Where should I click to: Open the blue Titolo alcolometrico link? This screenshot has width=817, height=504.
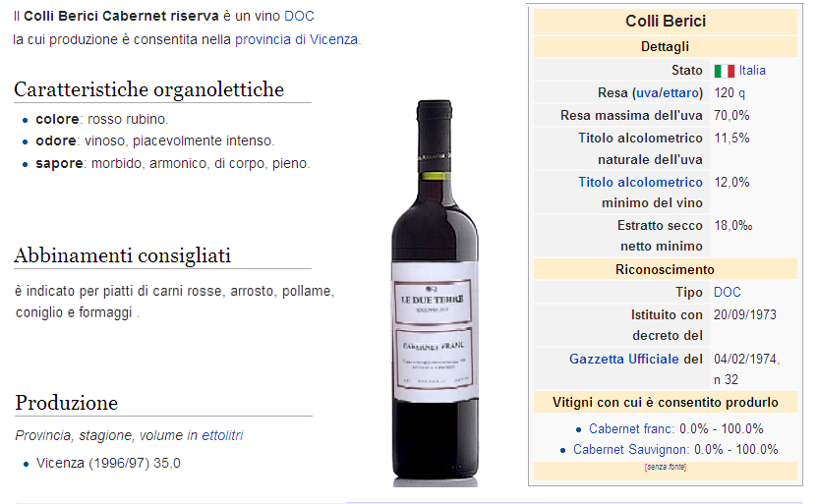click(640, 182)
